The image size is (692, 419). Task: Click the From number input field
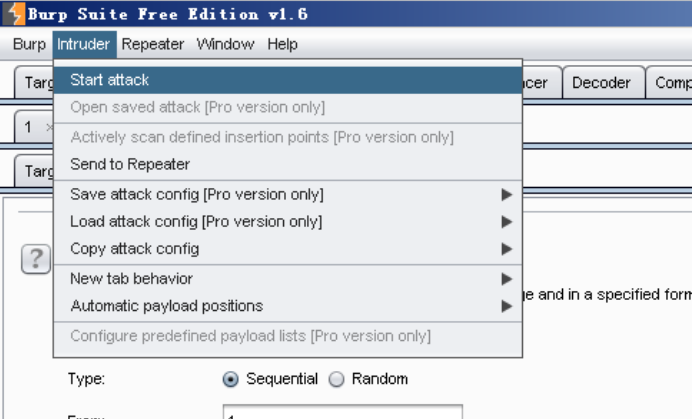click(342, 411)
